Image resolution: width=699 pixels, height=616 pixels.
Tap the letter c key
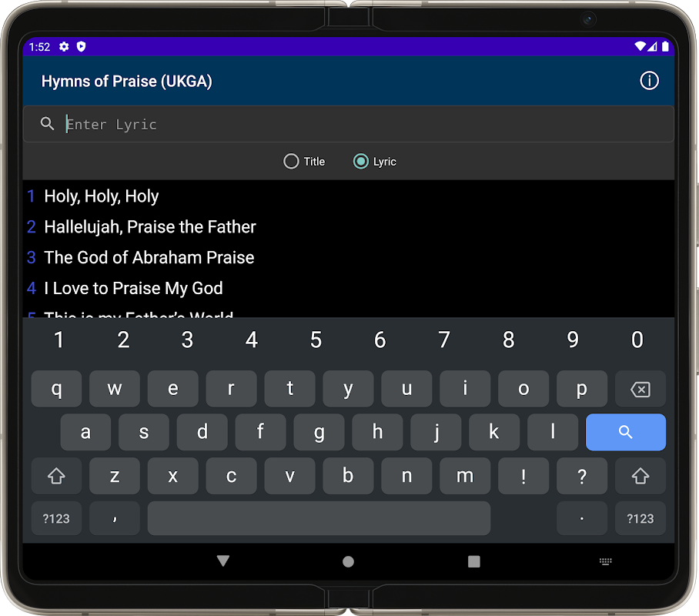pos(232,476)
